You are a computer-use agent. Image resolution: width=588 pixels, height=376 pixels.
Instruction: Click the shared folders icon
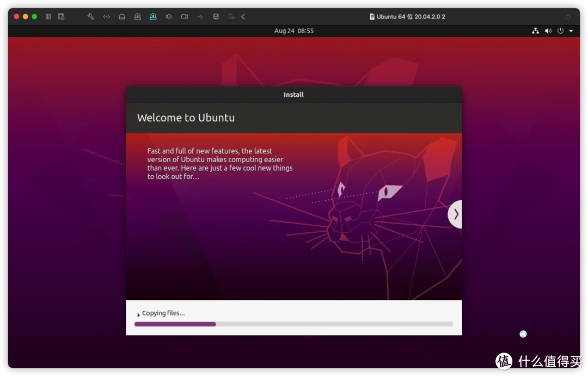(231, 17)
